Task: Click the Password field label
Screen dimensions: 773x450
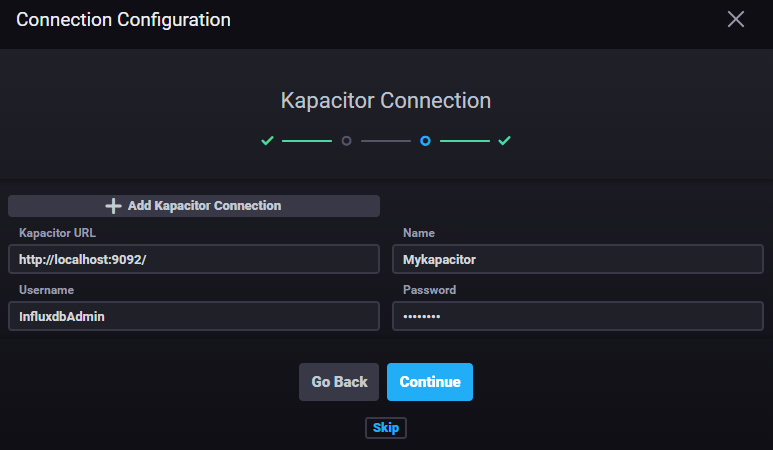Action: pos(429,290)
